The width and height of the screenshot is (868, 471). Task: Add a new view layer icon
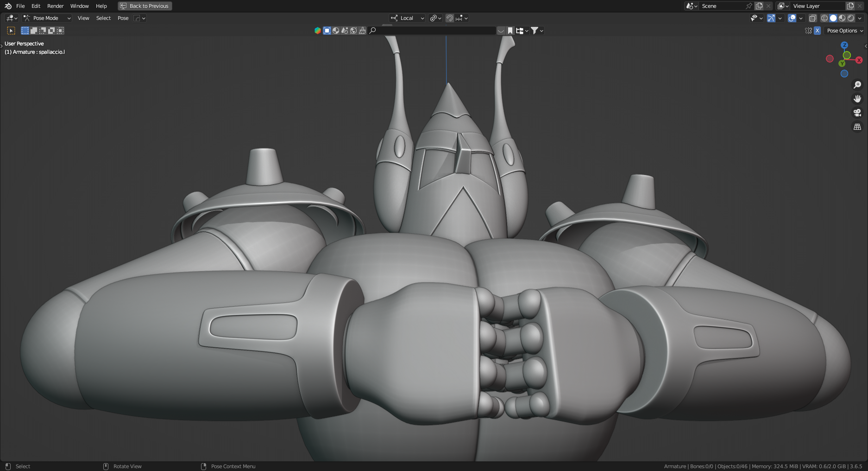click(850, 6)
